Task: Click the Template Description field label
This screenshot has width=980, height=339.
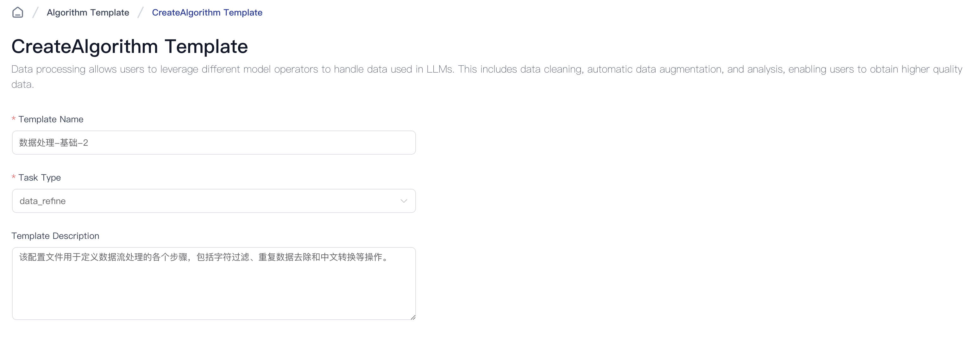Action: tap(55, 236)
